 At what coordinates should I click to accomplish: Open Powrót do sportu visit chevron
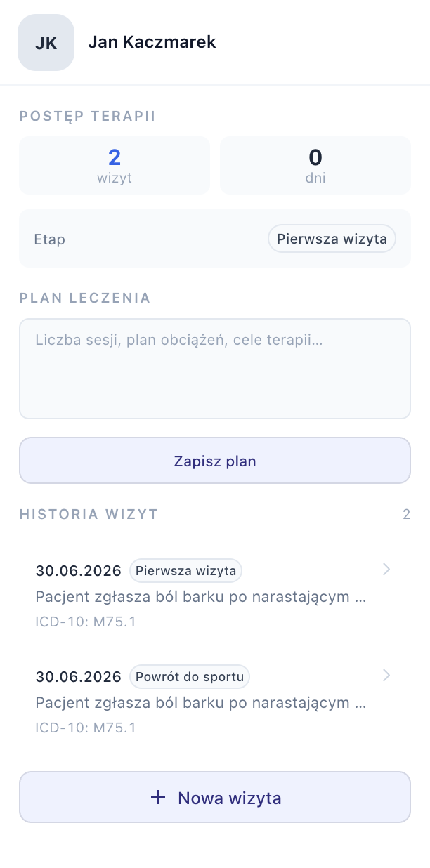(x=386, y=676)
